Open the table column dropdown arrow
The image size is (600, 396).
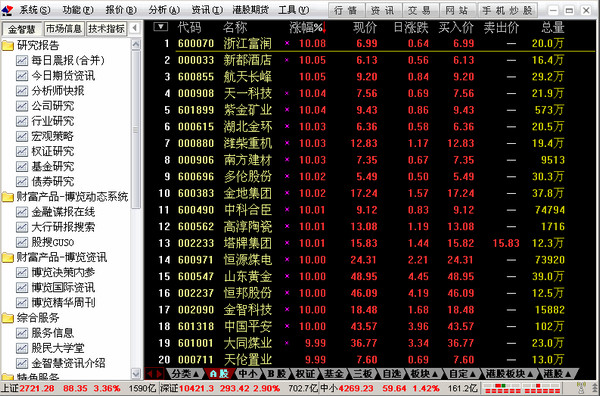[161, 27]
